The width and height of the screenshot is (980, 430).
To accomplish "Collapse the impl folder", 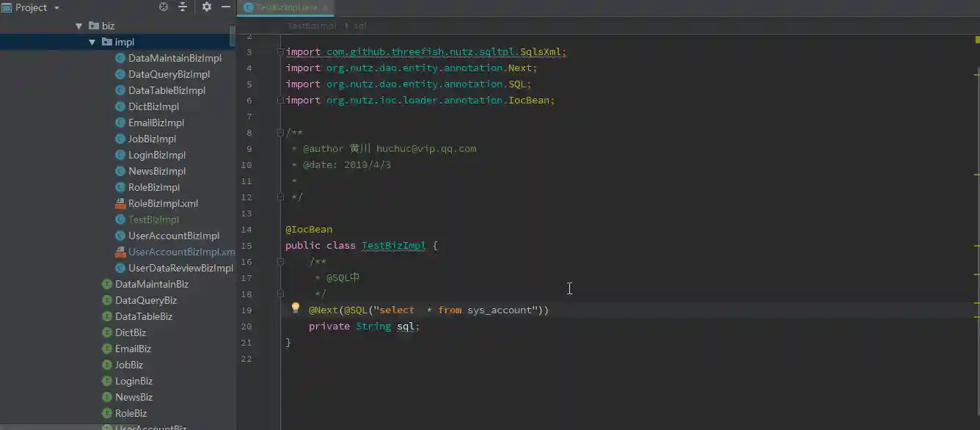I will click(x=91, y=42).
